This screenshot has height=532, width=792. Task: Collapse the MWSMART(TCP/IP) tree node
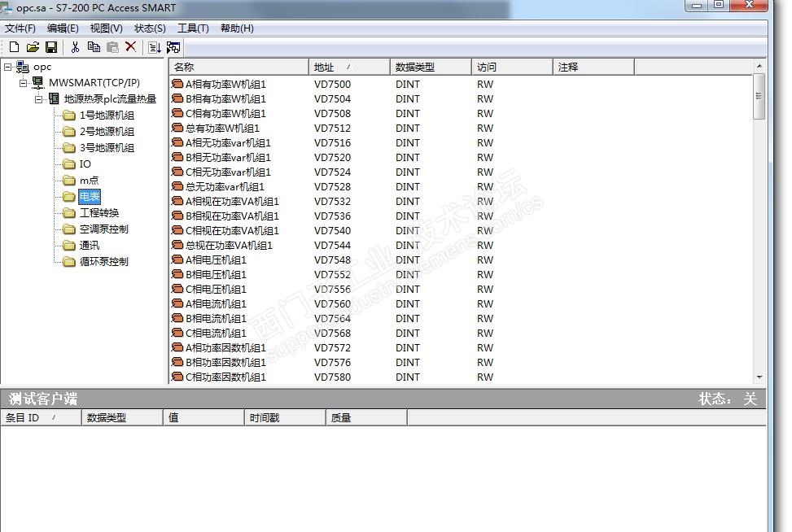click(24, 83)
